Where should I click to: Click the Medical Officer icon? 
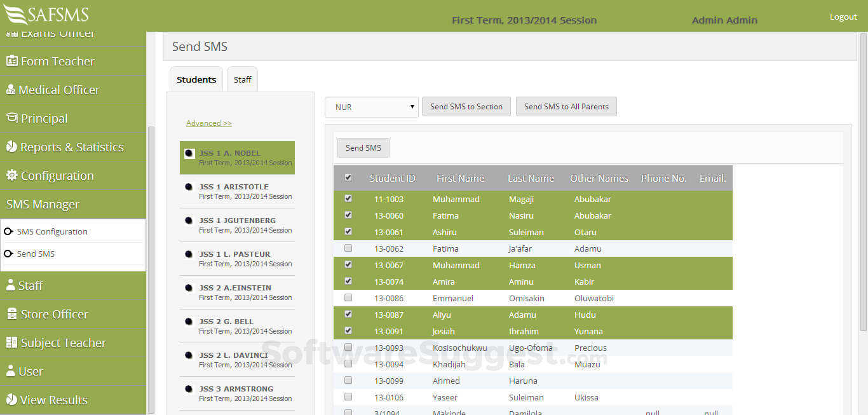point(12,90)
